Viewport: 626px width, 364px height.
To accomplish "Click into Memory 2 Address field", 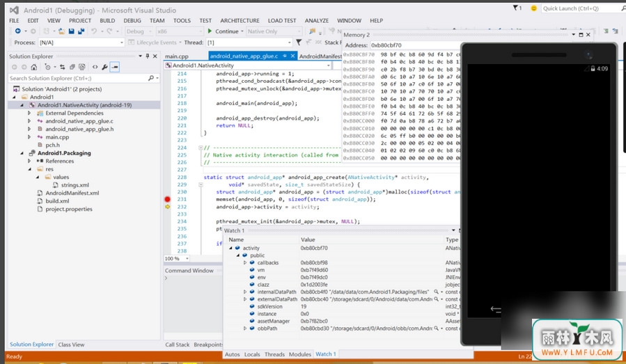I will 415,45.
